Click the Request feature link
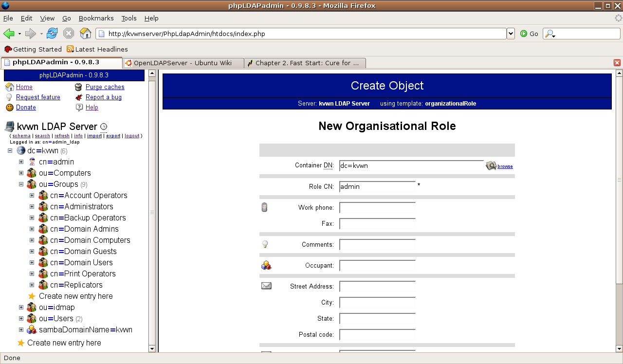623x364 pixels. click(38, 97)
